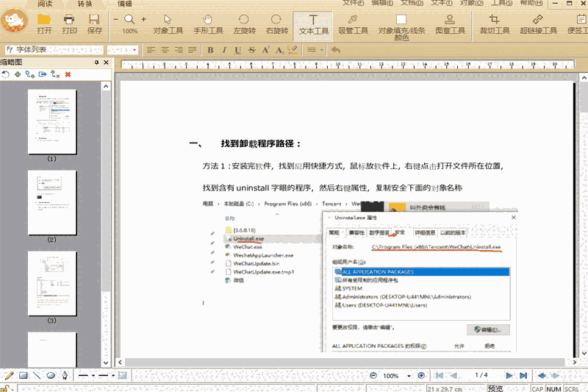This screenshot has height=392, width=588.
Task: Select the 手形工具 hand tool
Action: (x=208, y=24)
